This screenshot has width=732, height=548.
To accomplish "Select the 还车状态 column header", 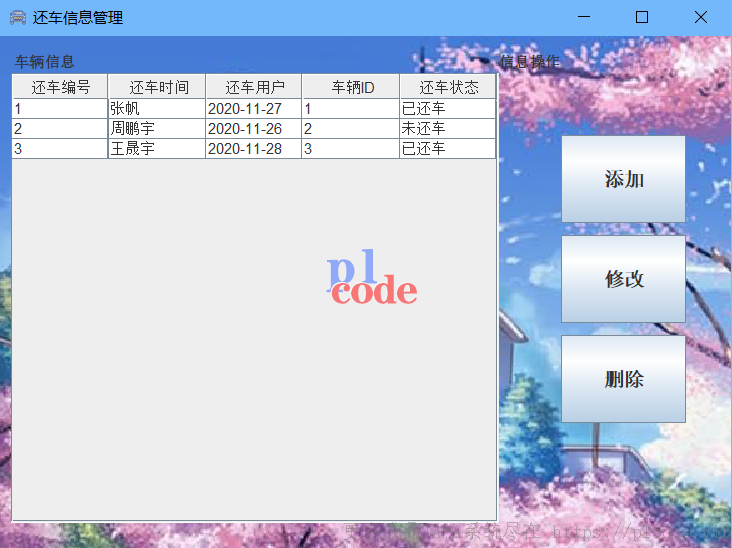I will click(448, 87).
